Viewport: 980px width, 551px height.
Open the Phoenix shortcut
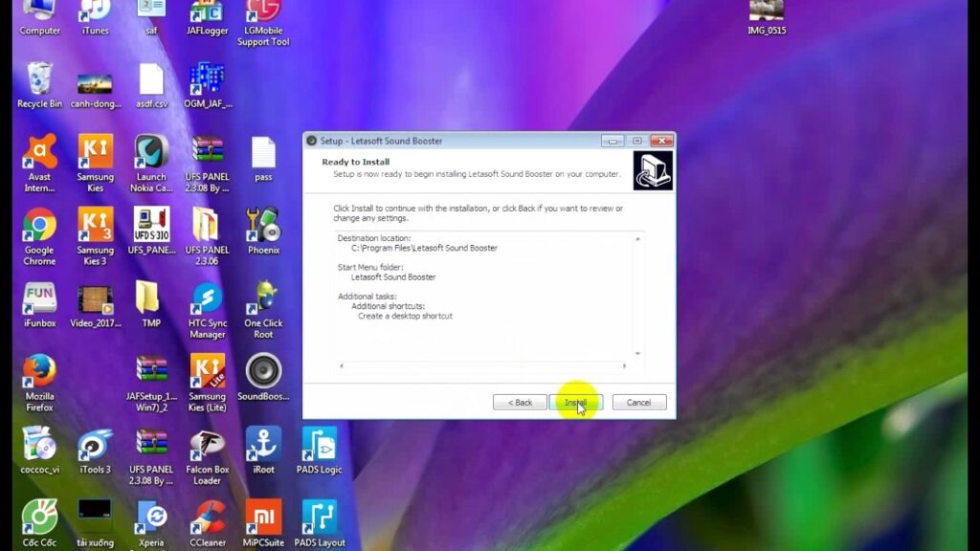263,231
